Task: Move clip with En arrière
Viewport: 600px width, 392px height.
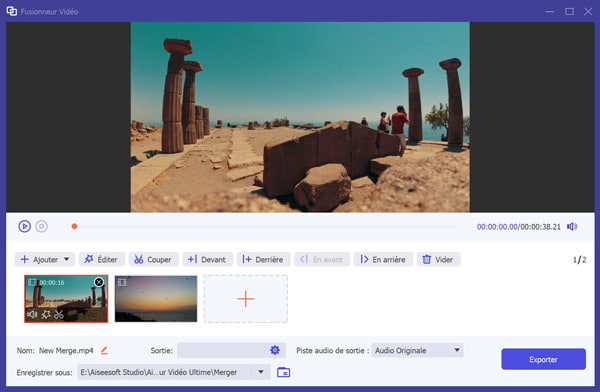Action: (x=383, y=259)
